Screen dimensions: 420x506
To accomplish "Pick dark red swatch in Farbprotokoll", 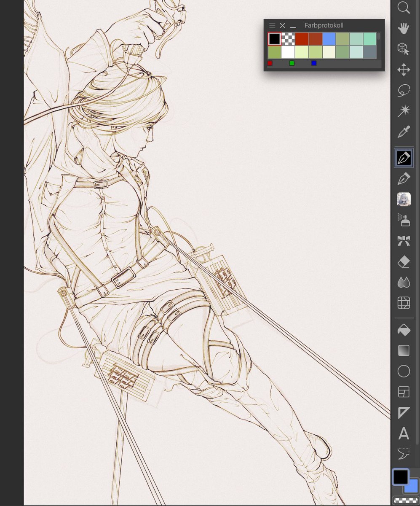I will coord(302,39).
